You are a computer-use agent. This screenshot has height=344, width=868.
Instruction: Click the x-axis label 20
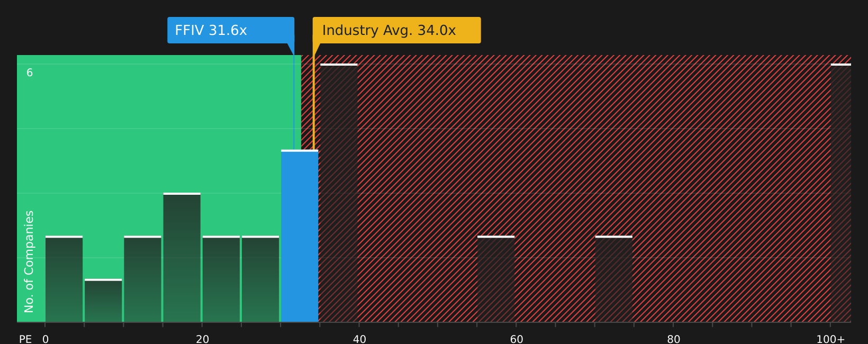point(203,339)
